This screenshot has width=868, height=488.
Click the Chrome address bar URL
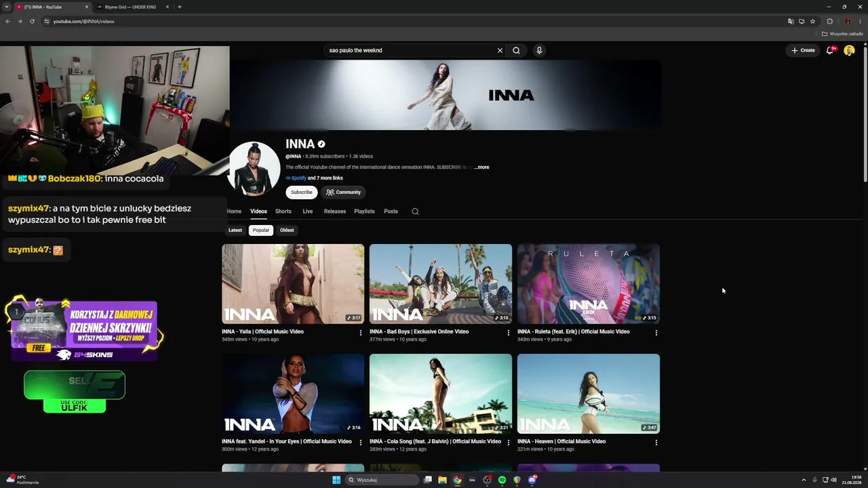coord(83,22)
